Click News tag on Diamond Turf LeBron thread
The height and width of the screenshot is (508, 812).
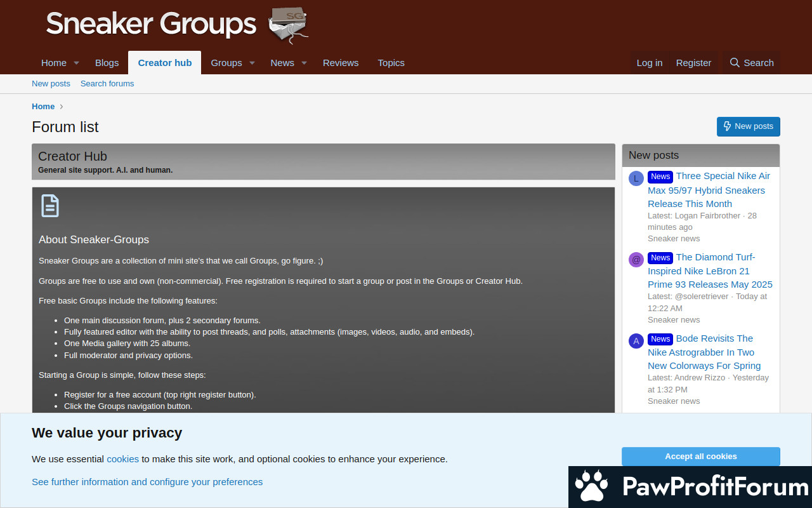click(x=660, y=258)
